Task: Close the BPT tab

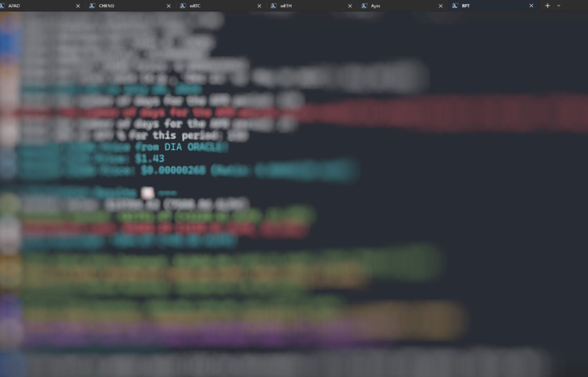Action: pyautogui.click(x=531, y=6)
